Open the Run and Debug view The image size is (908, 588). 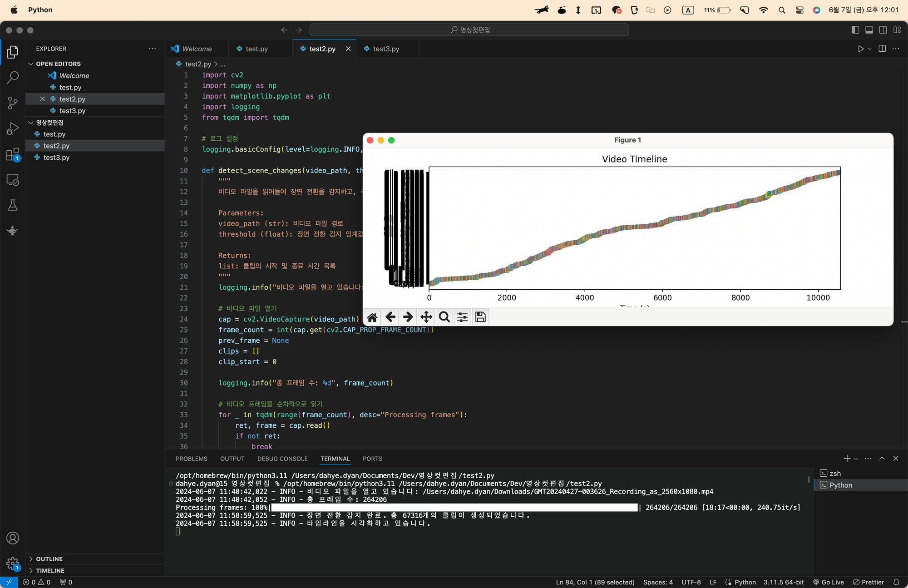pyautogui.click(x=13, y=128)
